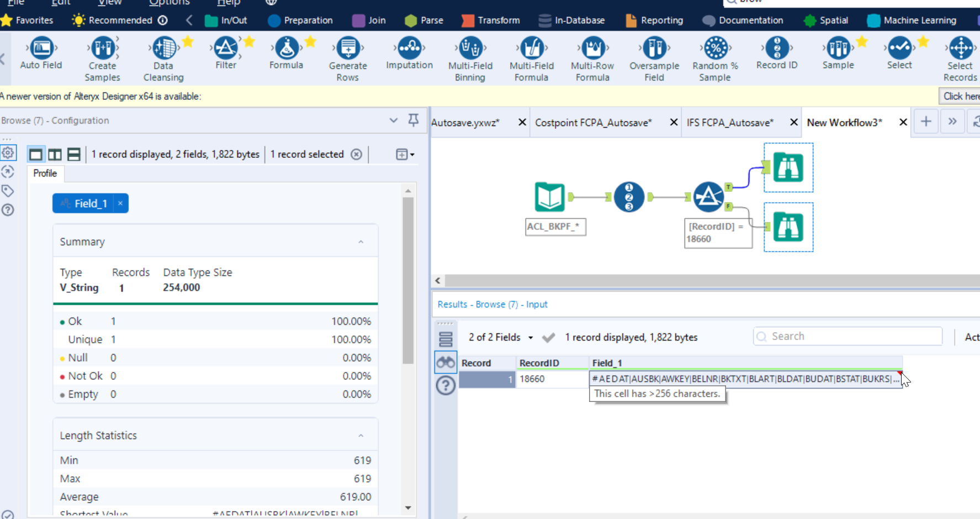Switch to single panel layout view

coord(36,155)
